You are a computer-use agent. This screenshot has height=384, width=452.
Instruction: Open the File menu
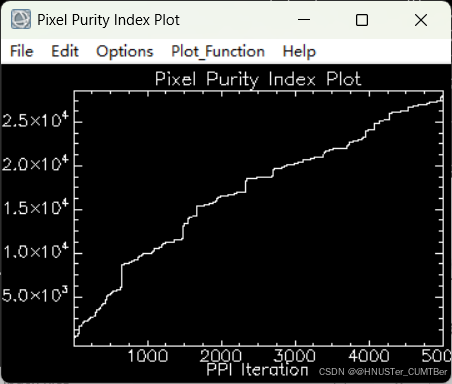tap(22, 52)
